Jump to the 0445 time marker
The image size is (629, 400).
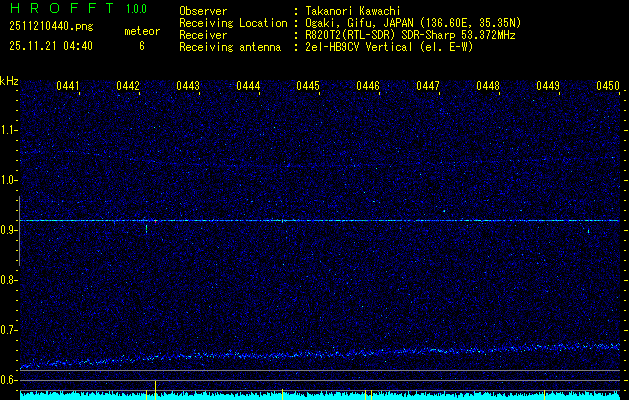click(x=308, y=87)
